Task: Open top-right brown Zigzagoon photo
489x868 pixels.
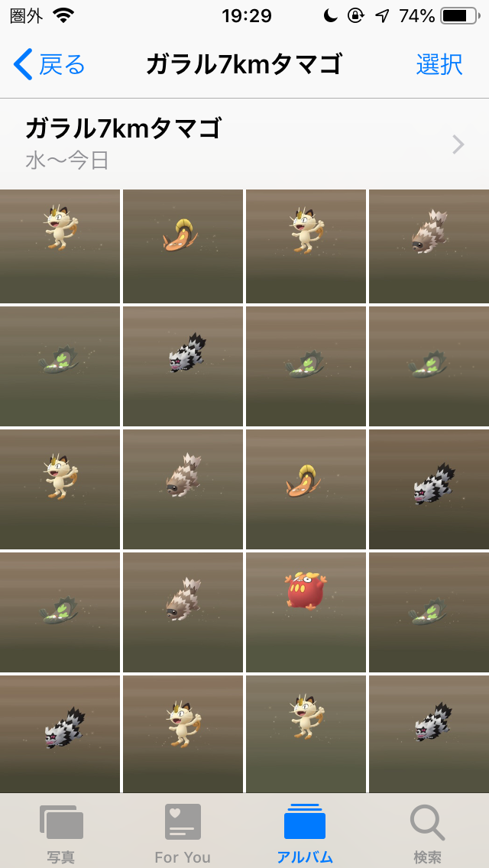Action: pyautogui.click(x=429, y=246)
